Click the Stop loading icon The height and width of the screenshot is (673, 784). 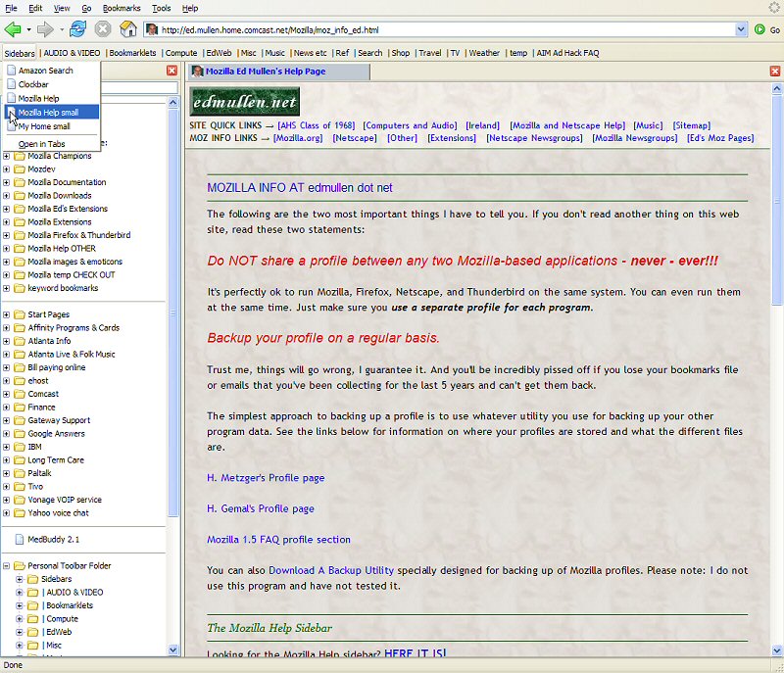click(103, 29)
